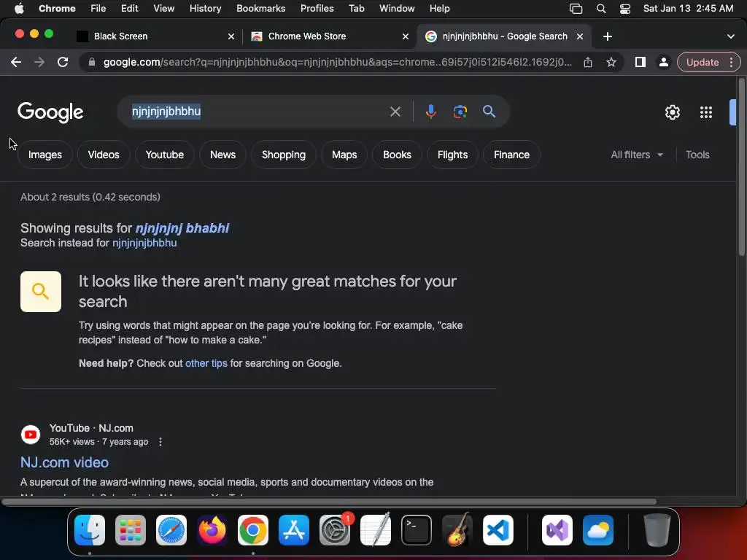Search by image with Google Lens icon
Viewport: 747px width, 560px height.
coord(460,112)
